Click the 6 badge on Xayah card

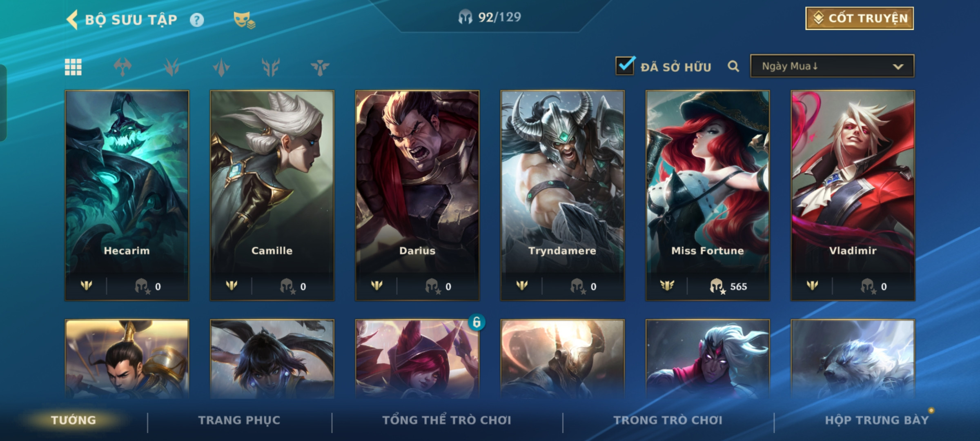477,322
